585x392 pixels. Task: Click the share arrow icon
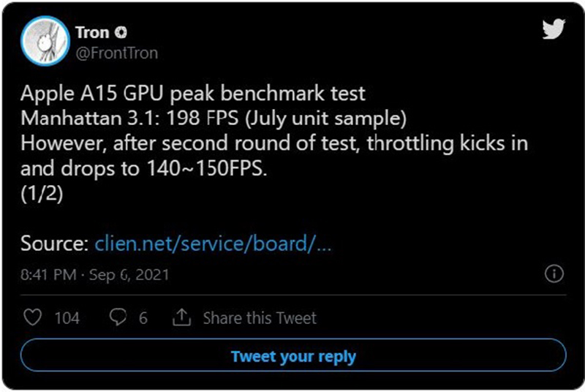coord(181,318)
